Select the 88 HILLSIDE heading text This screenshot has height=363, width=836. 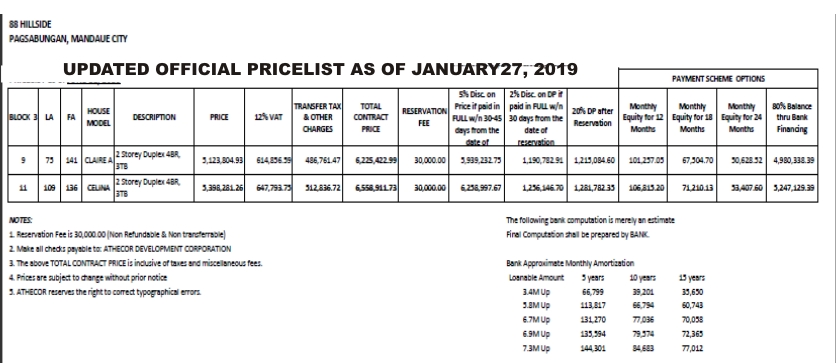point(30,25)
